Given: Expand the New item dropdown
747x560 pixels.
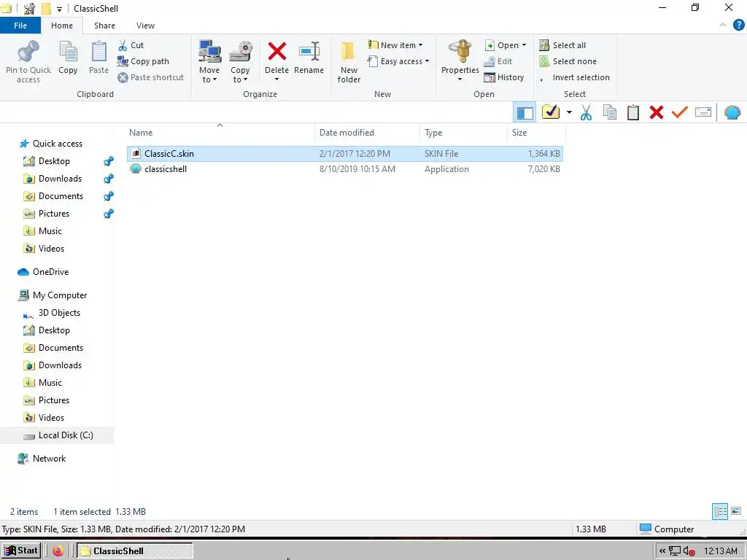Looking at the screenshot, I should 395,45.
